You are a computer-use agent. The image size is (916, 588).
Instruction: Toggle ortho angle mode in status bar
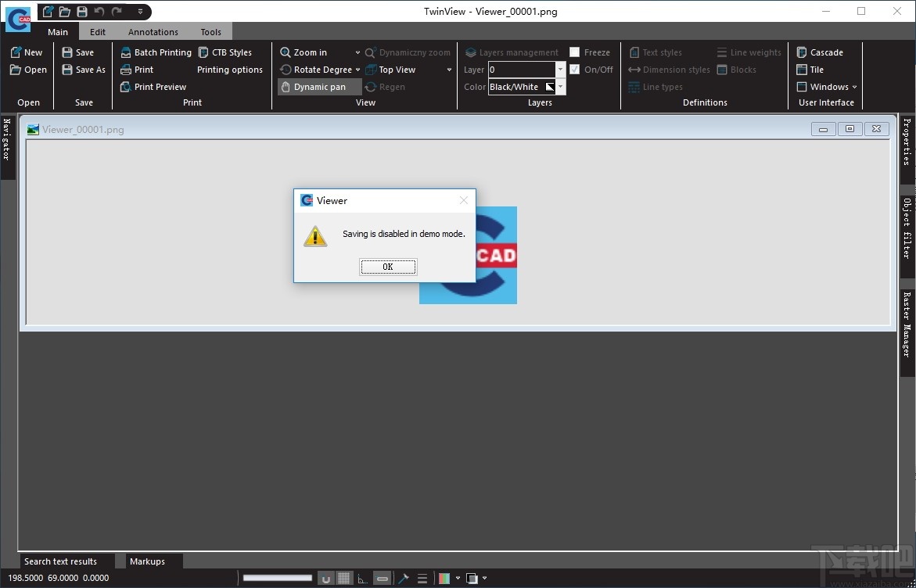click(x=363, y=579)
